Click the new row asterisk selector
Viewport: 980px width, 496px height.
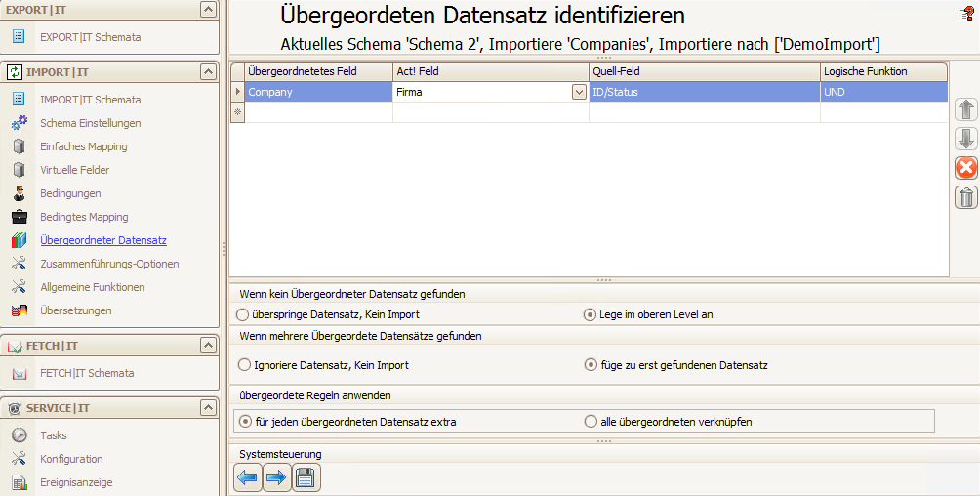click(237, 112)
